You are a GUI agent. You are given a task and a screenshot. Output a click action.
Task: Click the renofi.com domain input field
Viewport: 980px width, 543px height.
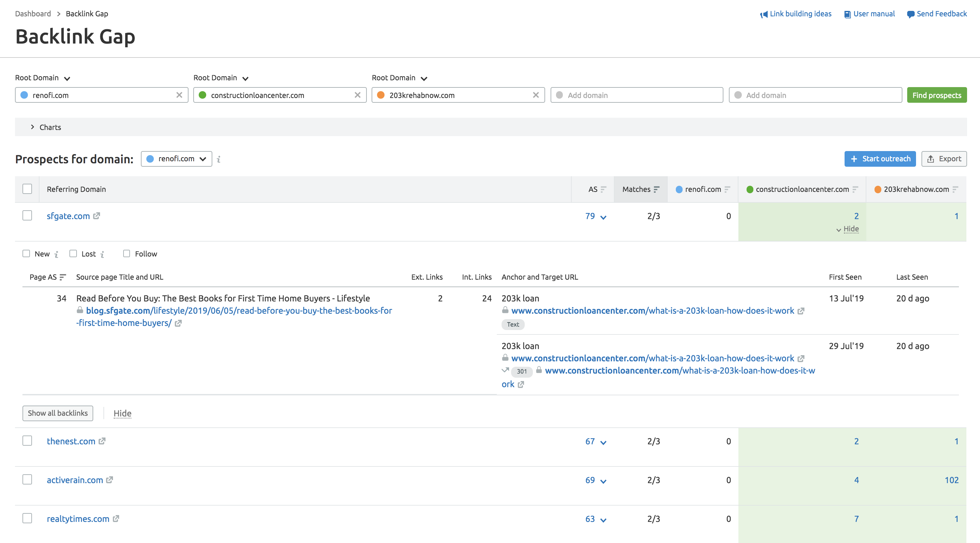102,95
